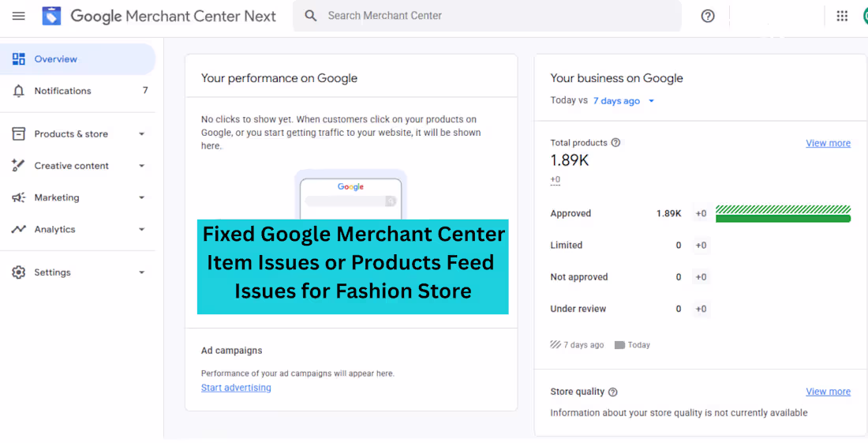Click View more next to Total products
Image resolution: width=868 pixels, height=443 pixels.
(828, 143)
